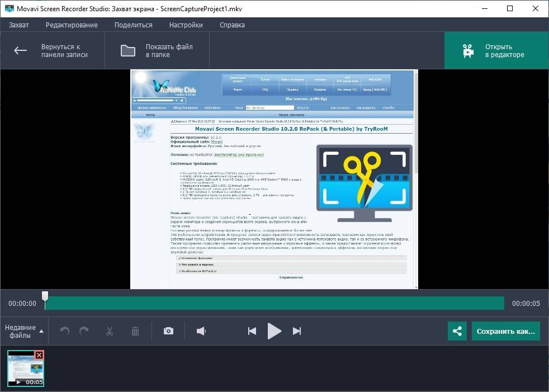Click the green timeline seek bar

(x=274, y=304)
